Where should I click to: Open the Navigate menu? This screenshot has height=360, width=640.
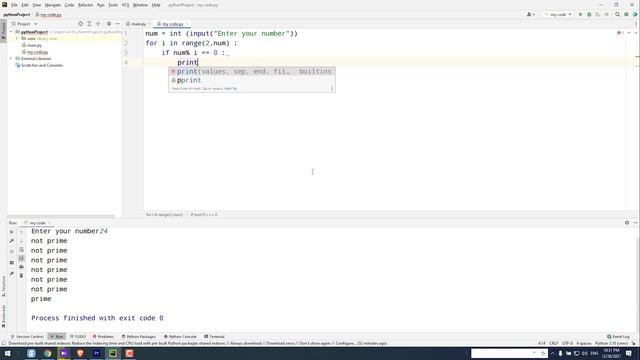point(53,5)
